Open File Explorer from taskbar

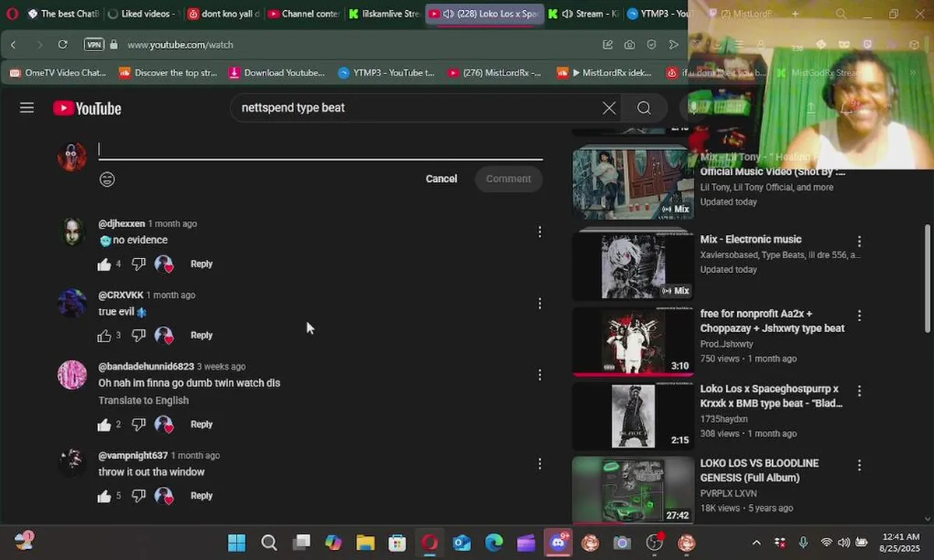tap(365, 543)
